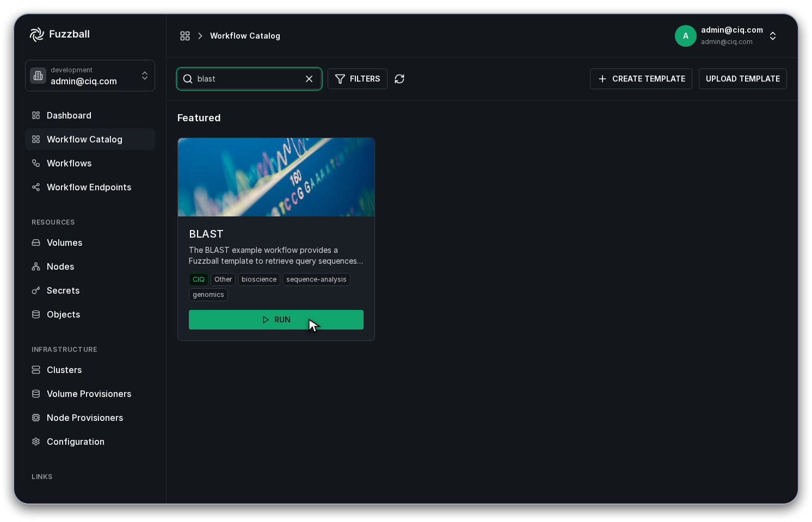Click the CIQ tag on BLAST card
This screenshot has width=812, height=522.
click(199, 279)
